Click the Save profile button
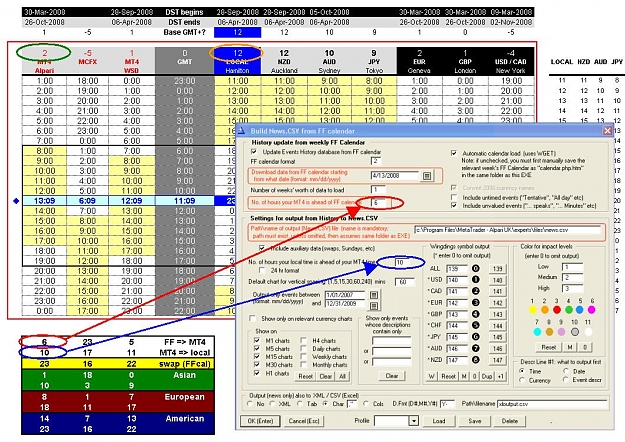 click(x=474, y=421)
